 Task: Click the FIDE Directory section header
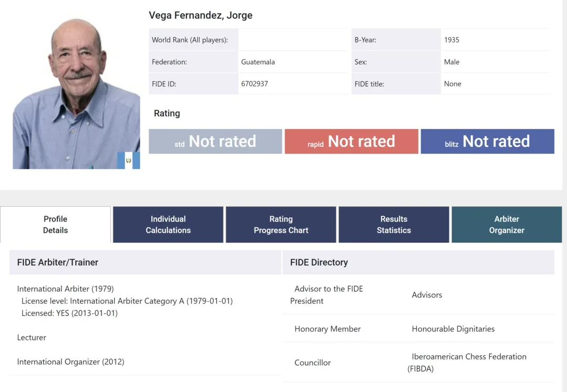pyautogui.click(x=319, y=262)
